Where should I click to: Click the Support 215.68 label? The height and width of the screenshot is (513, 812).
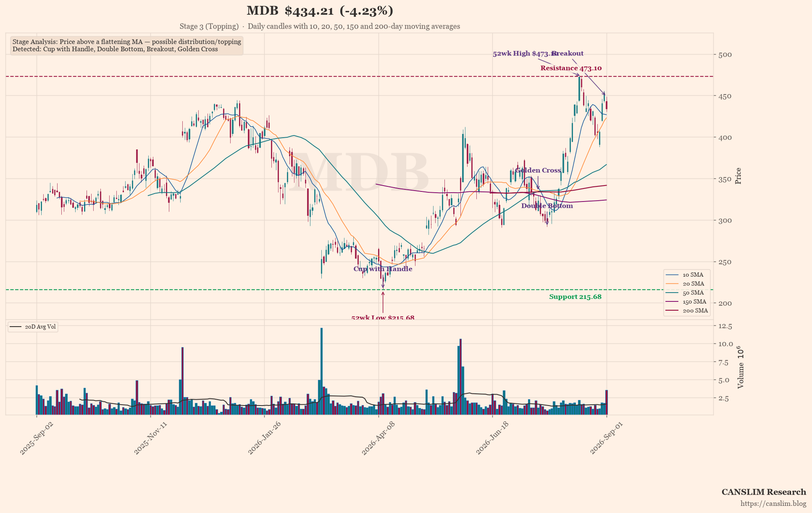coord(575,297)
